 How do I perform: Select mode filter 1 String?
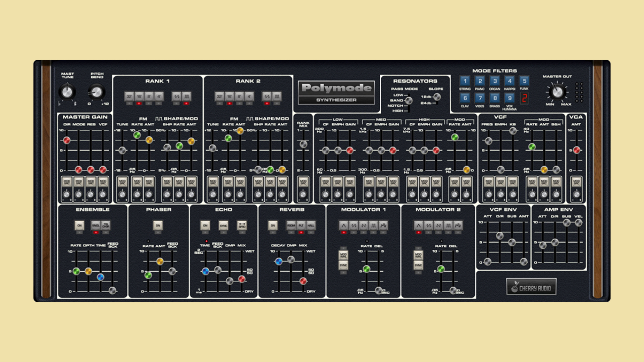465,81
